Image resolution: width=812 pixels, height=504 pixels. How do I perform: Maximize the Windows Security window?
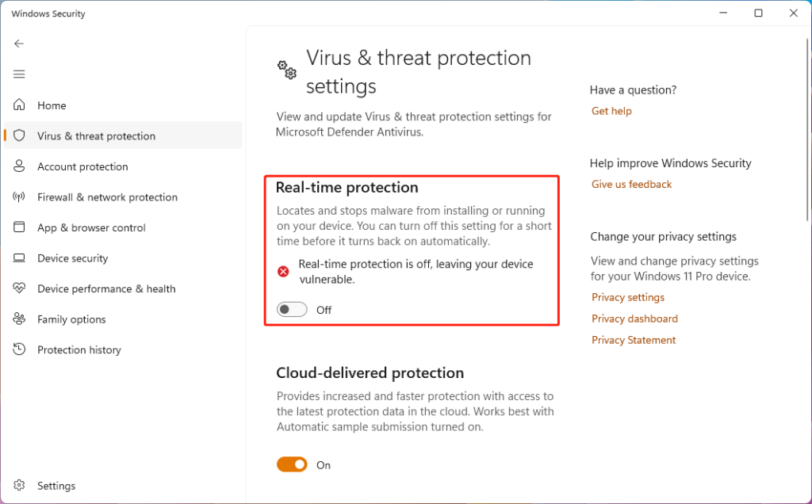758,13
